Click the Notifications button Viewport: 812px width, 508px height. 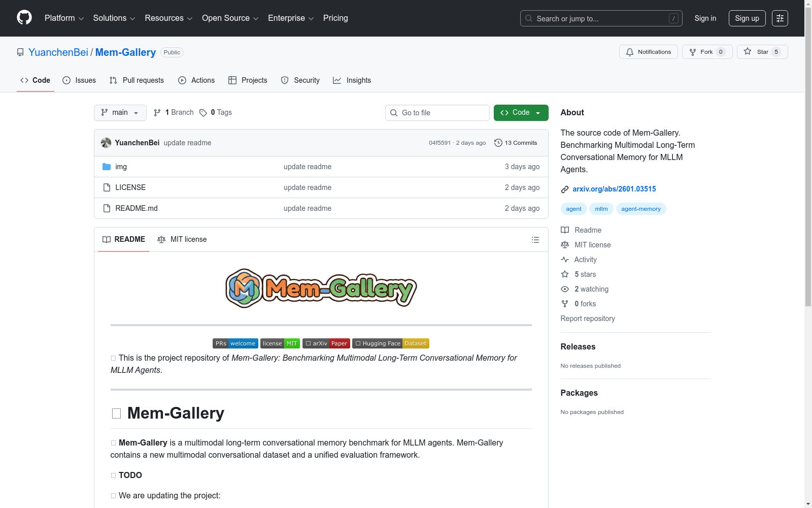coord(649,52)
